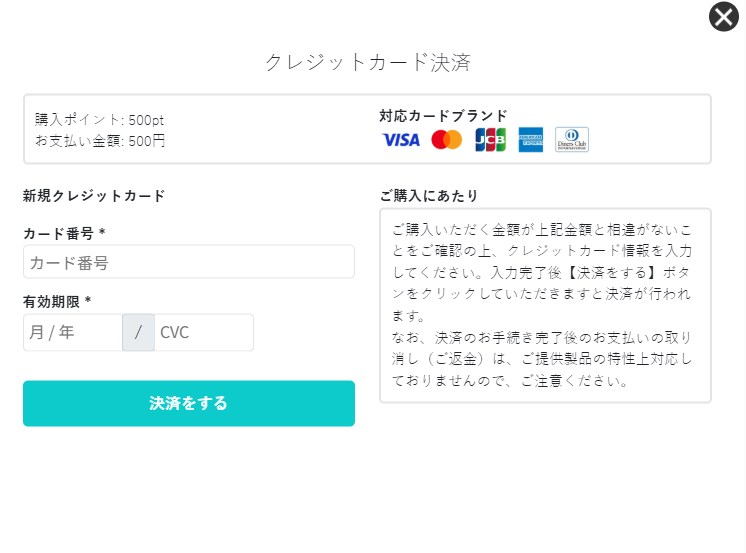Click the 新規クレジットカード section heading

pos(94,196)
